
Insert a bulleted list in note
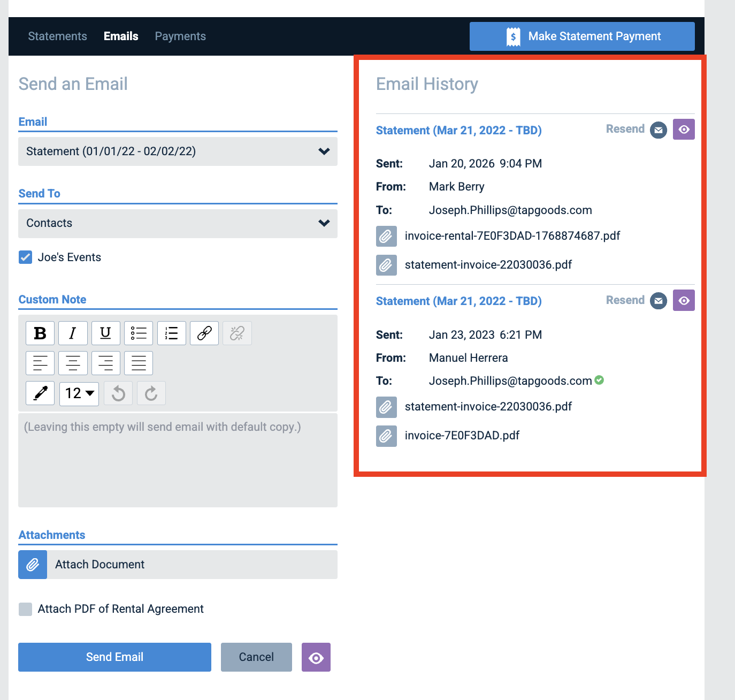coord(139,333)
